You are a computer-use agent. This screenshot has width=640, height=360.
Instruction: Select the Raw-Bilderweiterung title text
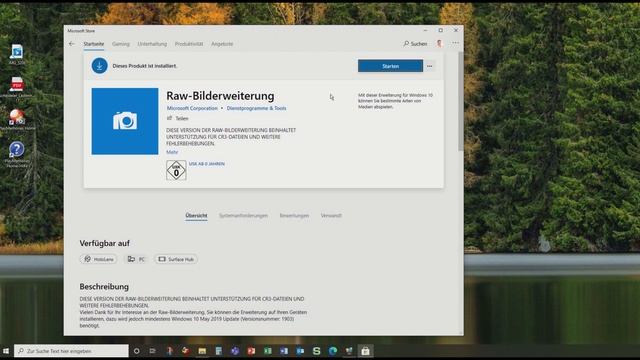click(x=220, y=96)
